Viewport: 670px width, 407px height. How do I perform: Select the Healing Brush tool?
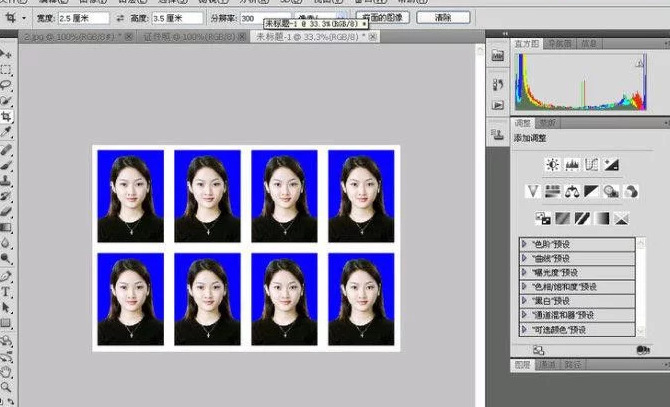6,149
